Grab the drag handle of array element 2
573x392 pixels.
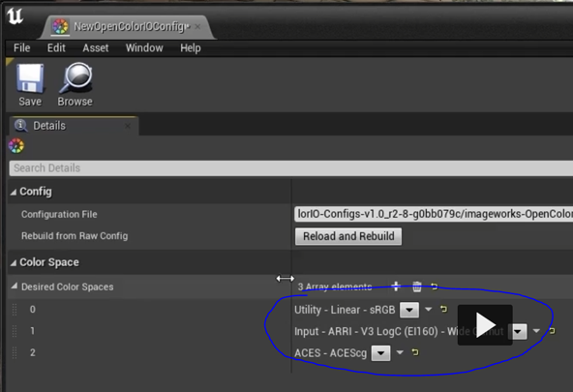pos(15,352)
